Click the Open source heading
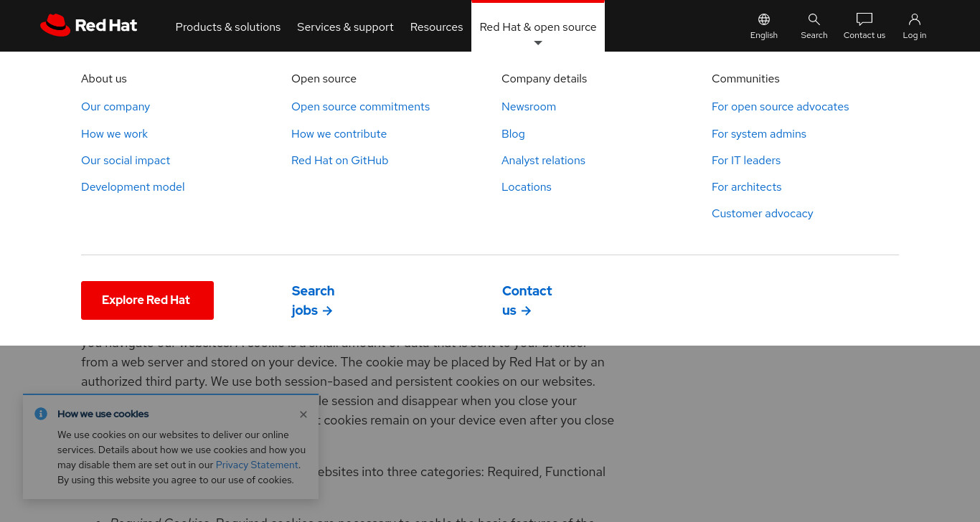This screenshot has height=522, width=980. 324,79
